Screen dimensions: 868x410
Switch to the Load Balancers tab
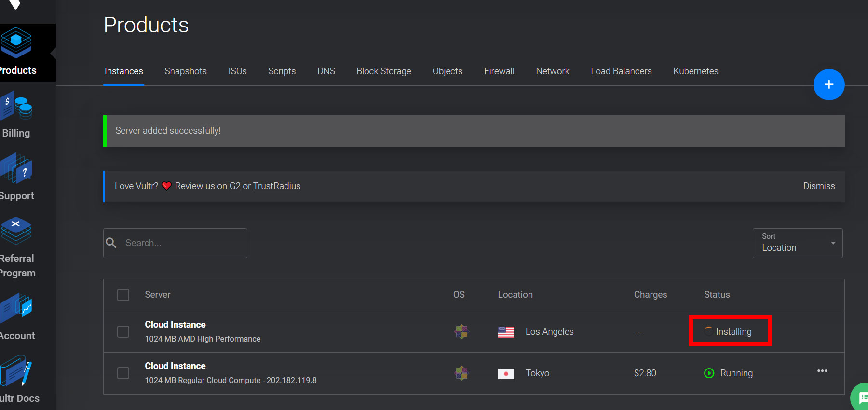621,71
